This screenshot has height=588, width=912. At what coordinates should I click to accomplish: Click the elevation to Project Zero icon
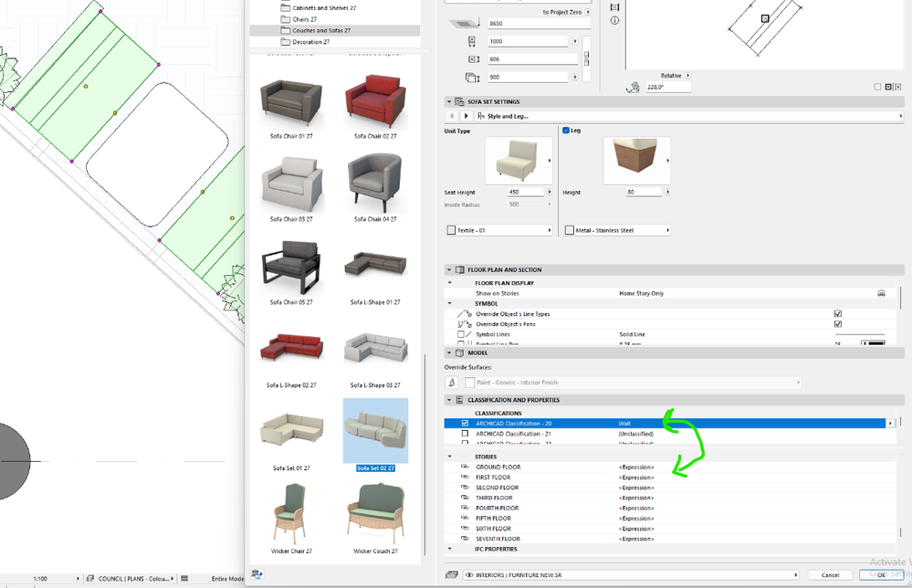[465, 23]
